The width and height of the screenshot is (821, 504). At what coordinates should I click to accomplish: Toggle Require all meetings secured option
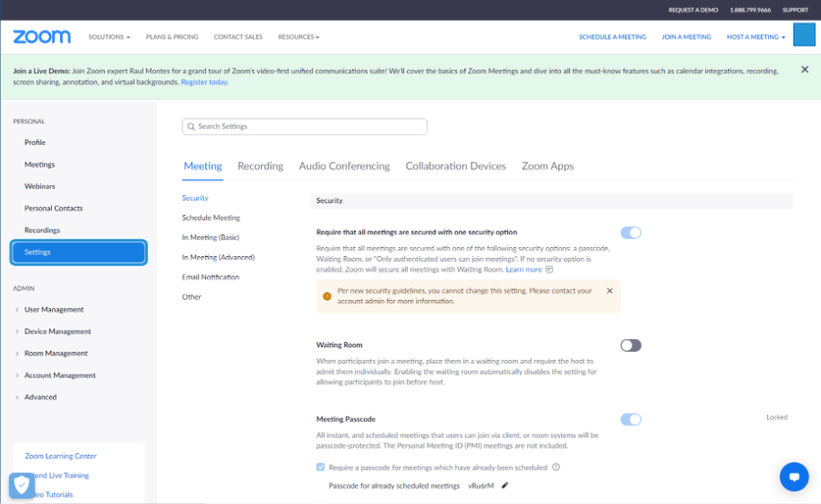pos(631,232)
